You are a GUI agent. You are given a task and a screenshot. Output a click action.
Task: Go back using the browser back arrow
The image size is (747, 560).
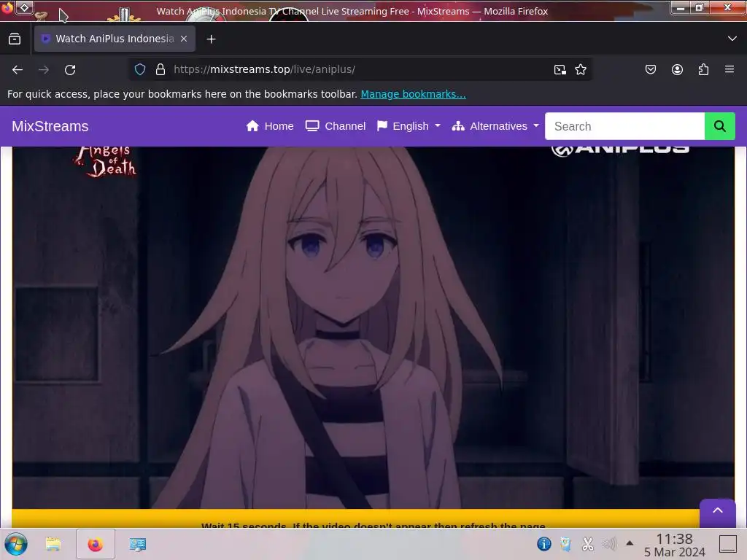click(18, 69)
